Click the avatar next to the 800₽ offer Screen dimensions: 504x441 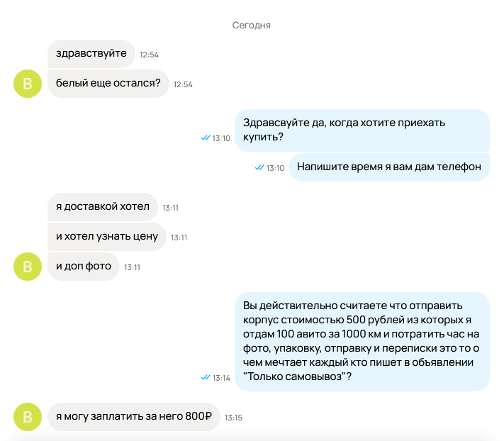point(28,417)
